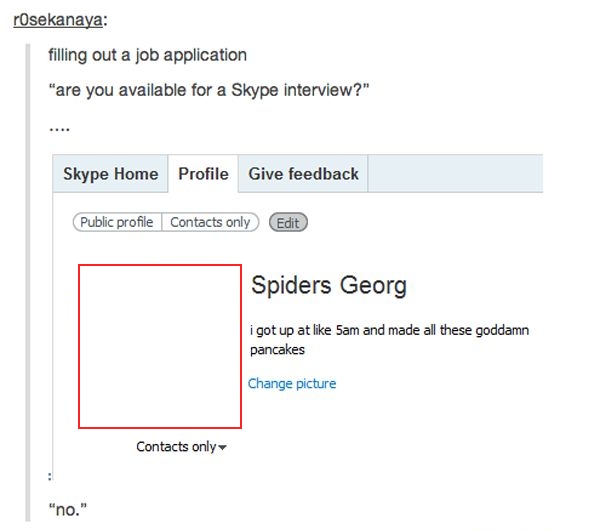Image resolution: width=594 pixels, height=530 pixels.
Task: Click the Edit button
Action: (x=288, y=222)
